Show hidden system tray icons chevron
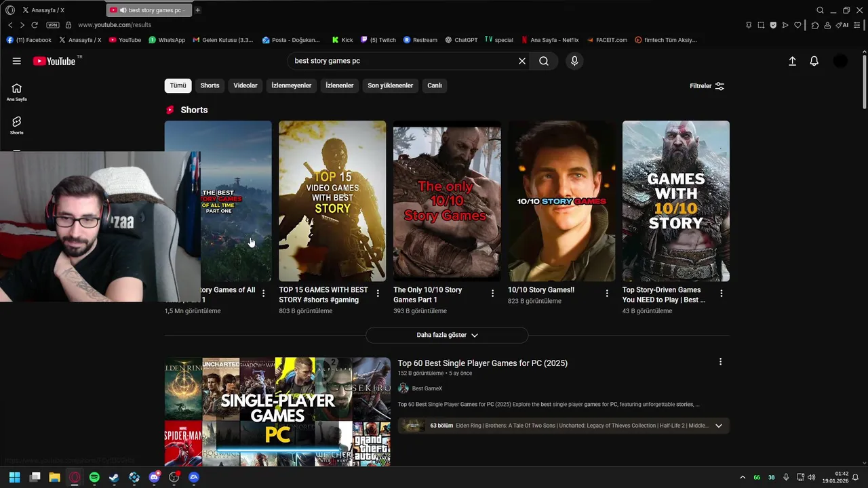The height and width of the screenshot is (488, 868). pos(743,477)
